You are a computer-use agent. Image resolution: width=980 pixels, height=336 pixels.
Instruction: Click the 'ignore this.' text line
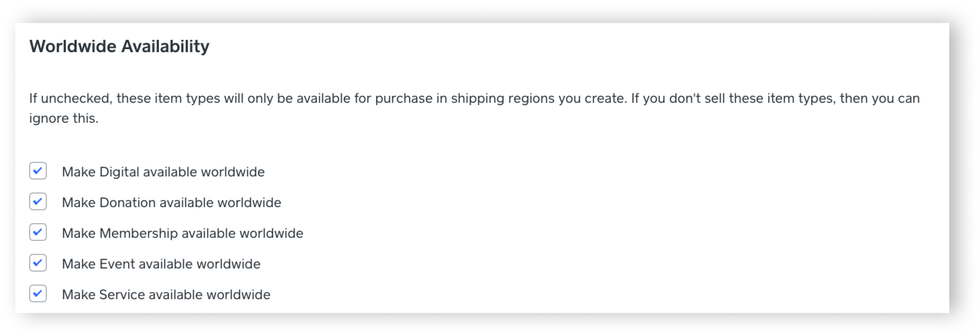click(x=64, y=118)
